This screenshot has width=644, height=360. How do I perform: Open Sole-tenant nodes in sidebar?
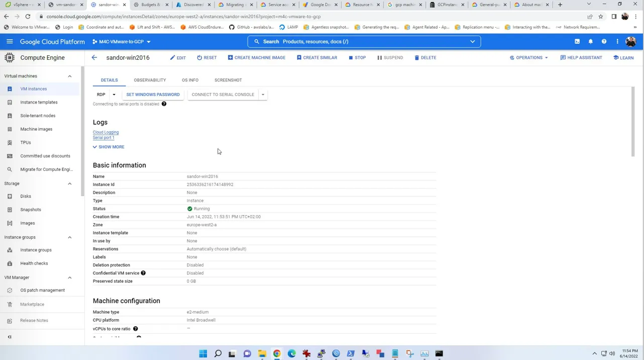pos(39,116)
